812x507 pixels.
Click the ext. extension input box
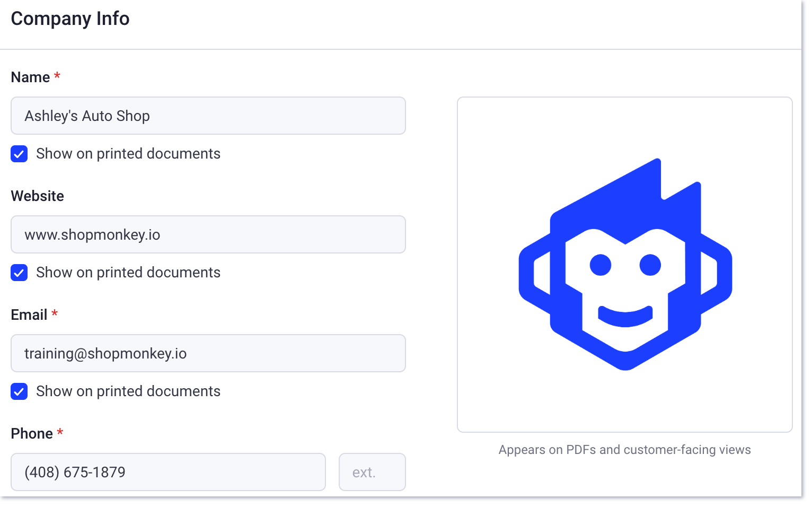[x=372, y=472]
